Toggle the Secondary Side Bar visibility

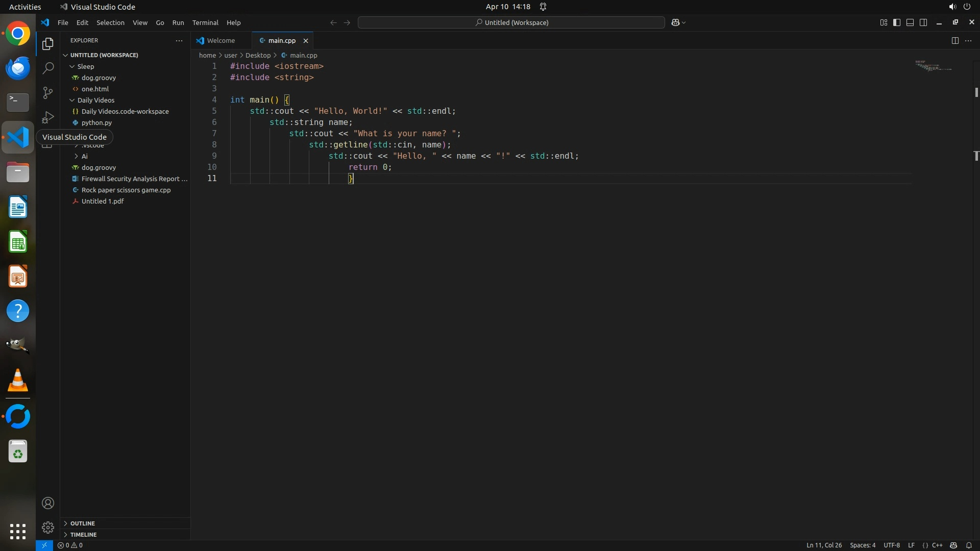923,22
